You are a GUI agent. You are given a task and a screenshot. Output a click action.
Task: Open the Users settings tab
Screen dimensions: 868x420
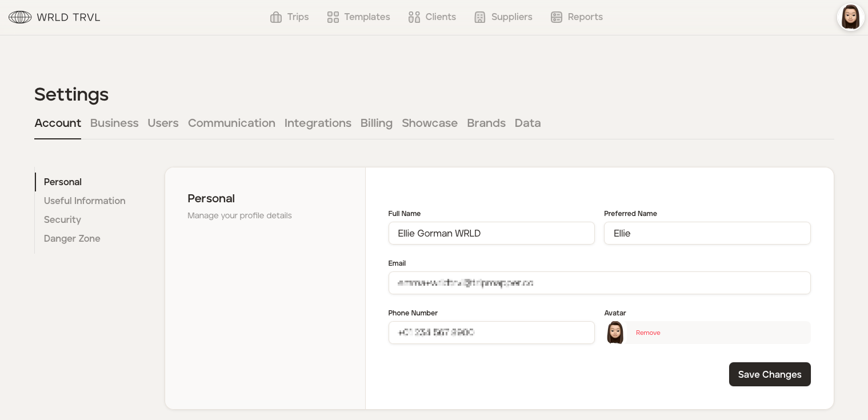click(x=163, y=123)
